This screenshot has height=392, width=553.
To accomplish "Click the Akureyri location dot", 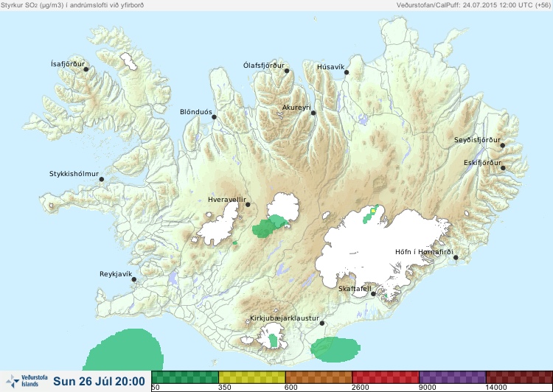I will click(313, 113).
